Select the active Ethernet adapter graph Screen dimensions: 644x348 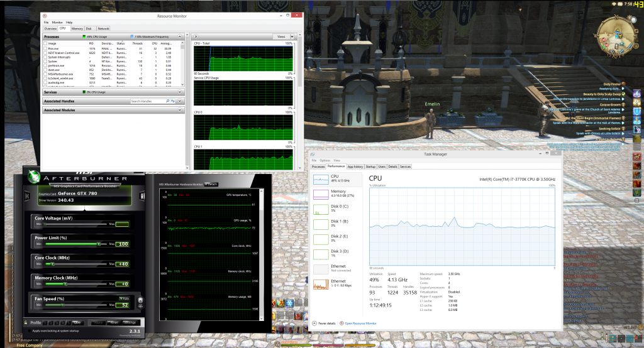point(321,284)
